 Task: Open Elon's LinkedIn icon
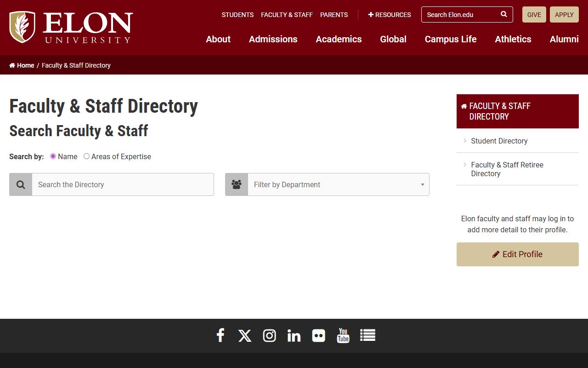[294, 336]
